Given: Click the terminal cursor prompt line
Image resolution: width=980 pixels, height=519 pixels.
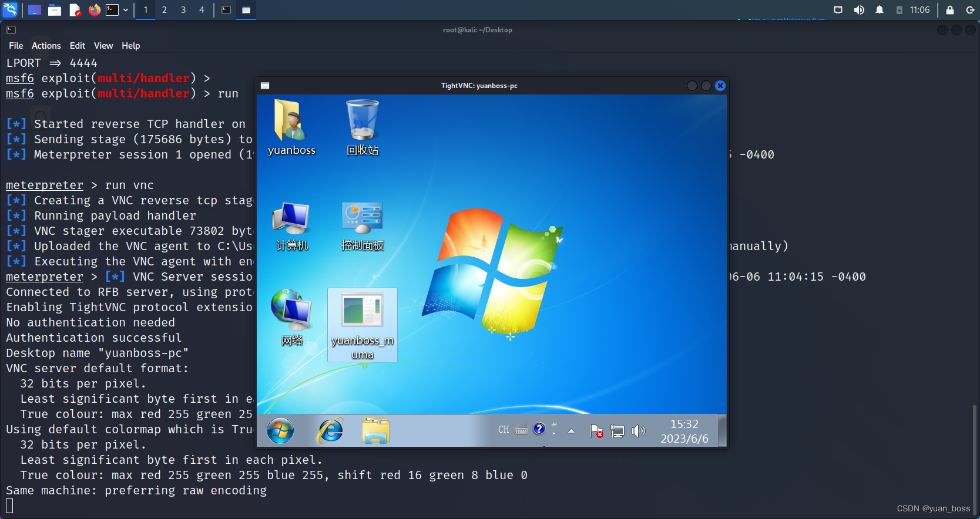Looking at the screenshot, I should pyautogui.click(x=9, y=505).
